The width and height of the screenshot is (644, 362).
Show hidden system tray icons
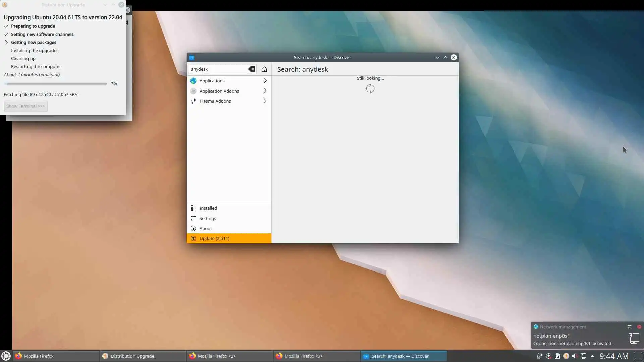pyautogui.click(x=592, y=356)
